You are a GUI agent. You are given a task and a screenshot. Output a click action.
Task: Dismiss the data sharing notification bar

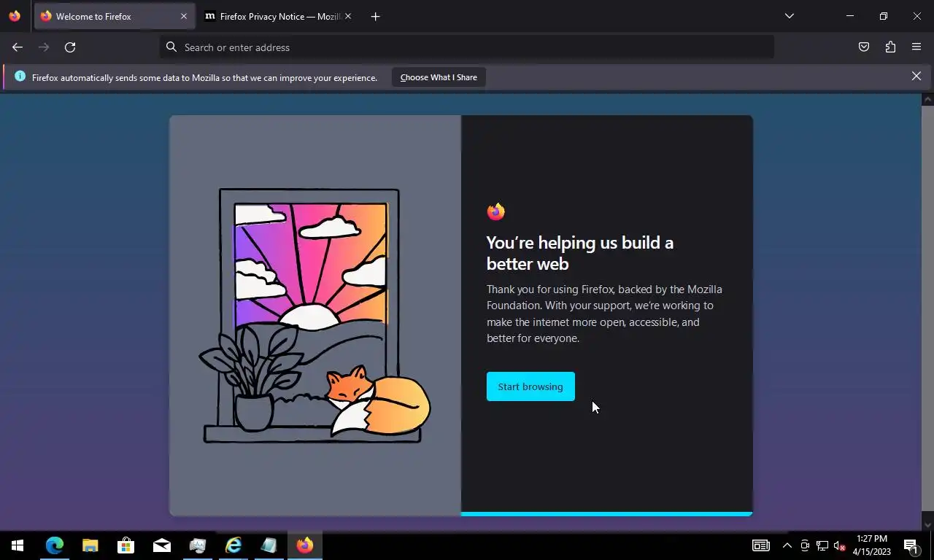916,76
